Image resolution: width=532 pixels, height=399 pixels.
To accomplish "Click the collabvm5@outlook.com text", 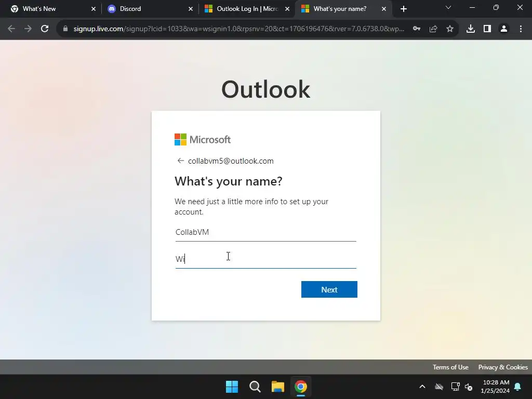I will (231, 161).
